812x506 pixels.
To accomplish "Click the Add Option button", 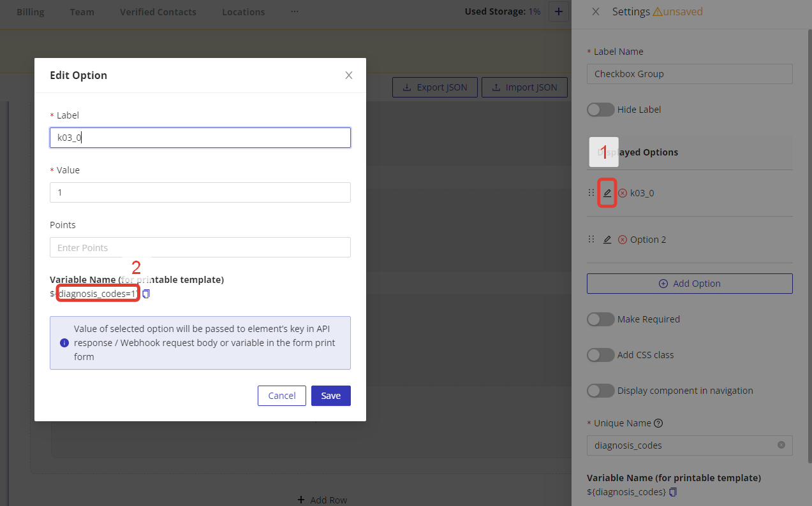I will point(690,284).
